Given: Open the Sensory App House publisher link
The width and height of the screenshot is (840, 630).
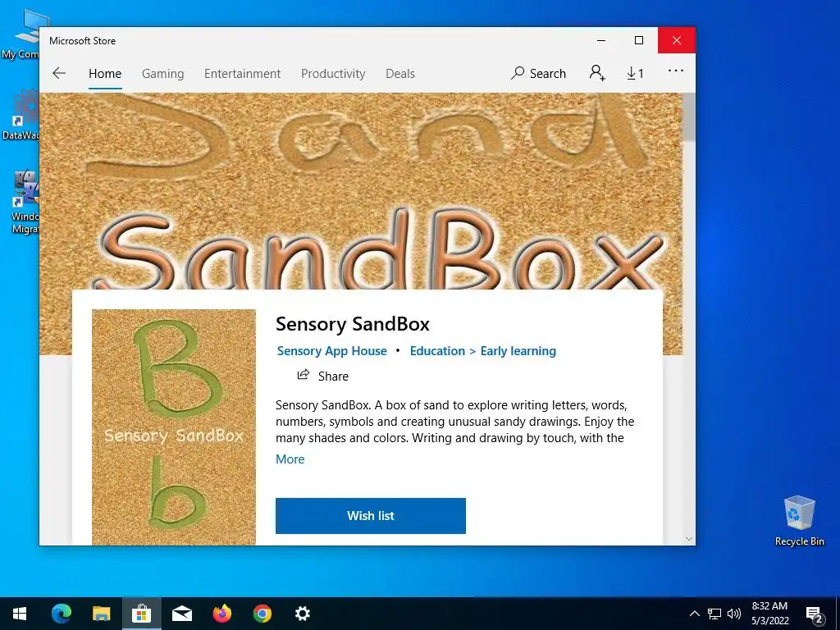Looking at the screenshot, I should click(x=331, y=351).
